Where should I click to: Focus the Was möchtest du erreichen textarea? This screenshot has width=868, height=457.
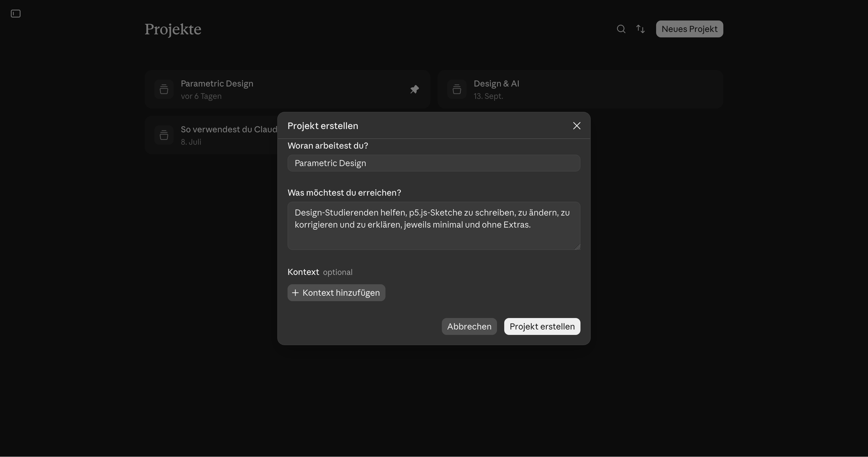[434, 226]
